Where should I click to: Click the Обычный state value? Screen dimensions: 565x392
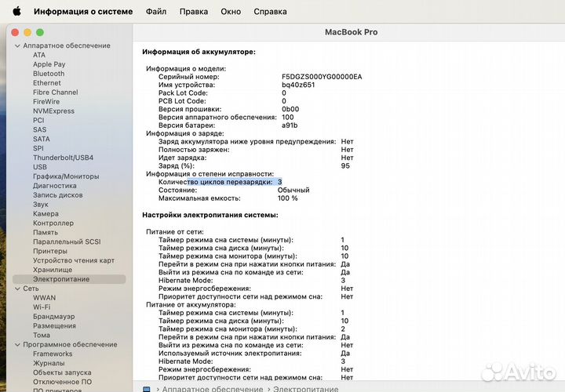(293, 191)
